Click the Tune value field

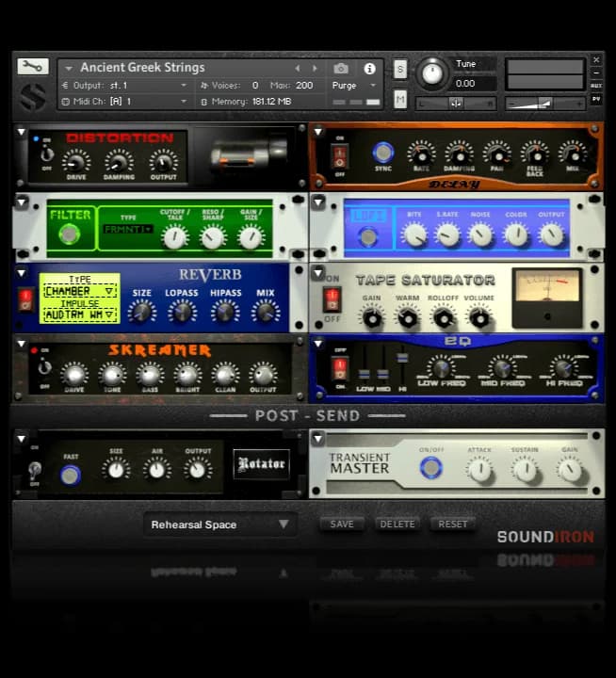point(476,83)
